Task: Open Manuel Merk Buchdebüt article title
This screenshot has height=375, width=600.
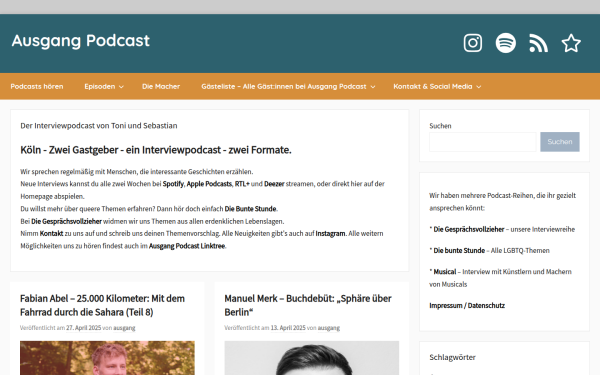Action: pos(308,305)
